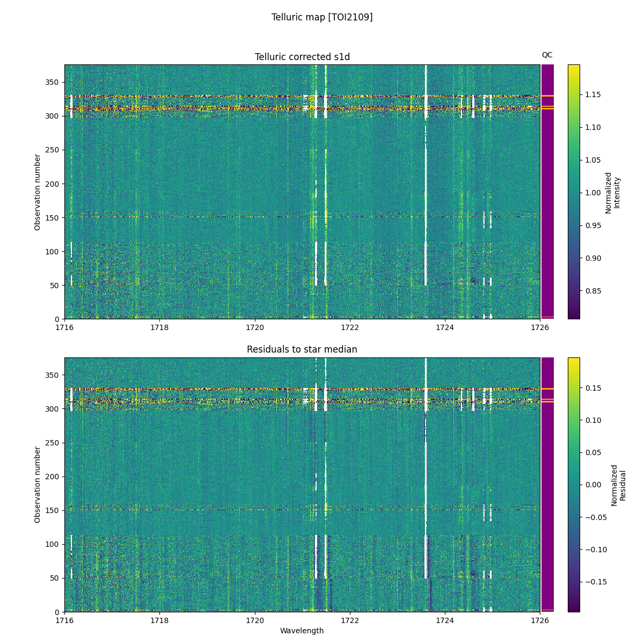Click the "Normalized Intensity" colorbar label

click(612, 192)
